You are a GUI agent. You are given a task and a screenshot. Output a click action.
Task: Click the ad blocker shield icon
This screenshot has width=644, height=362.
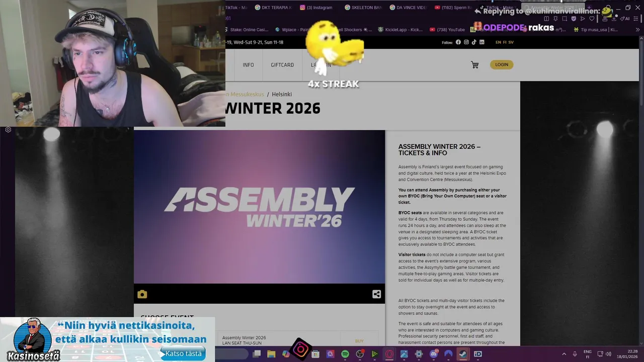(x=574, y=19)
